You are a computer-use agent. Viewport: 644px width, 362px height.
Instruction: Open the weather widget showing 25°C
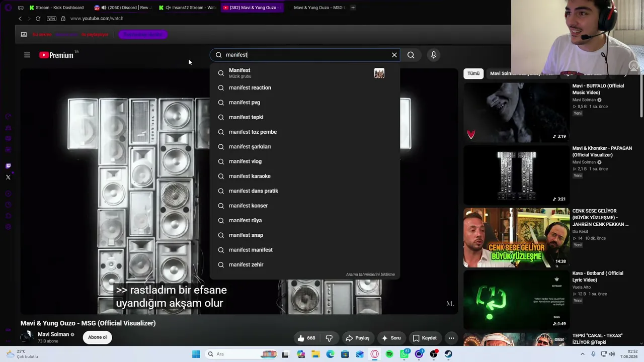22,354
